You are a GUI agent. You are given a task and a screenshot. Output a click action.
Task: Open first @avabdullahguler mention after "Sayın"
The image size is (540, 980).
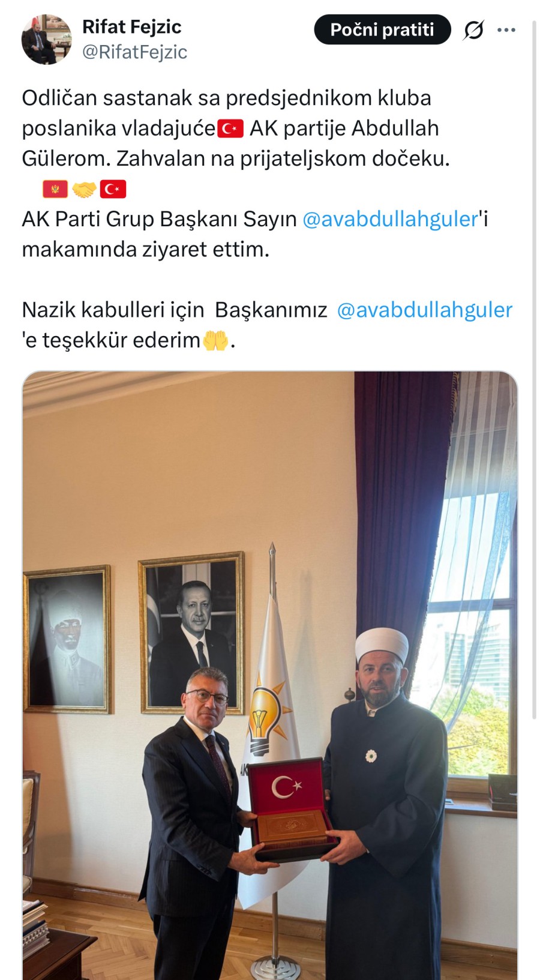click(391, 219)
